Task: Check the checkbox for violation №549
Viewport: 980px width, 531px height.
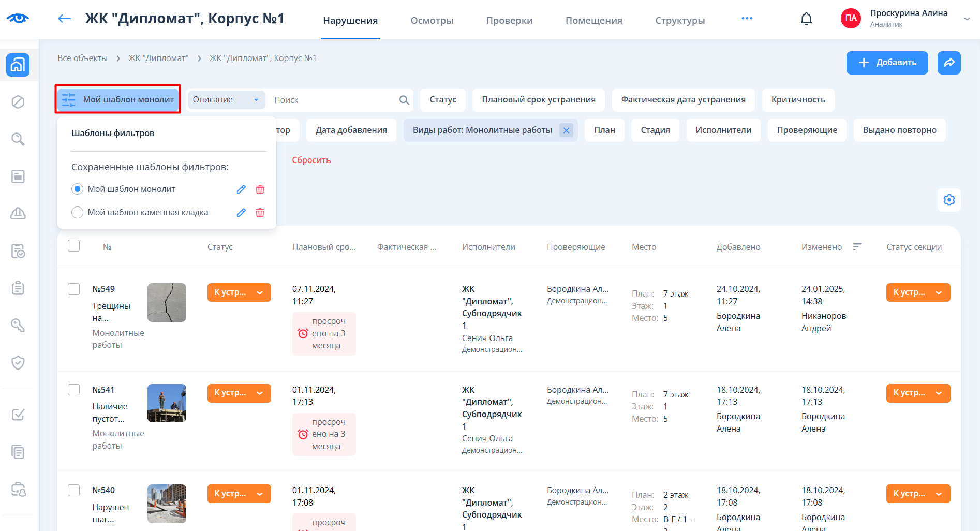Action: (x=74, y=289)
